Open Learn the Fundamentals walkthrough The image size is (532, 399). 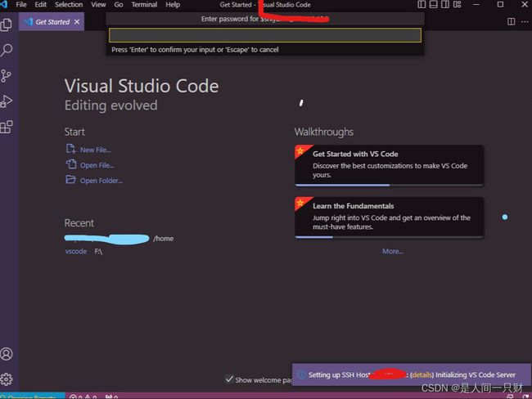(389, 217)
